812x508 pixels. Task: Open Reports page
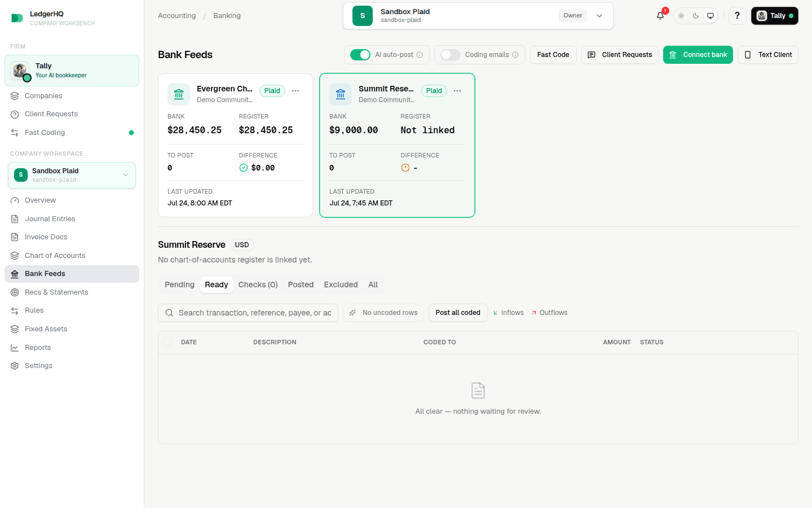coord(72,348)
